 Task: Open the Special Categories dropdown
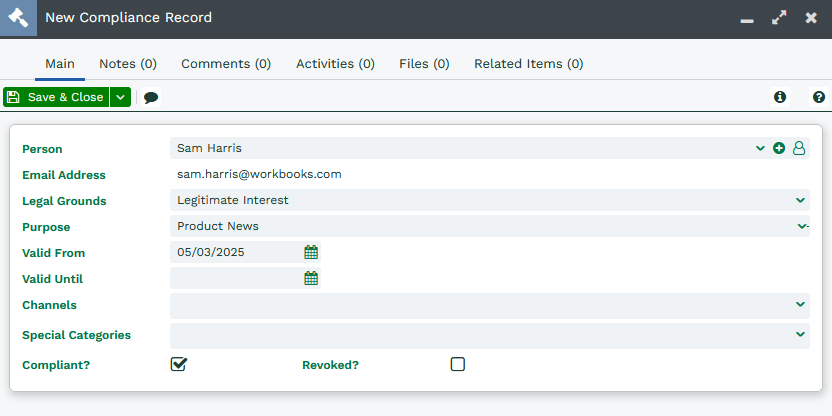[x=800, y=334]
